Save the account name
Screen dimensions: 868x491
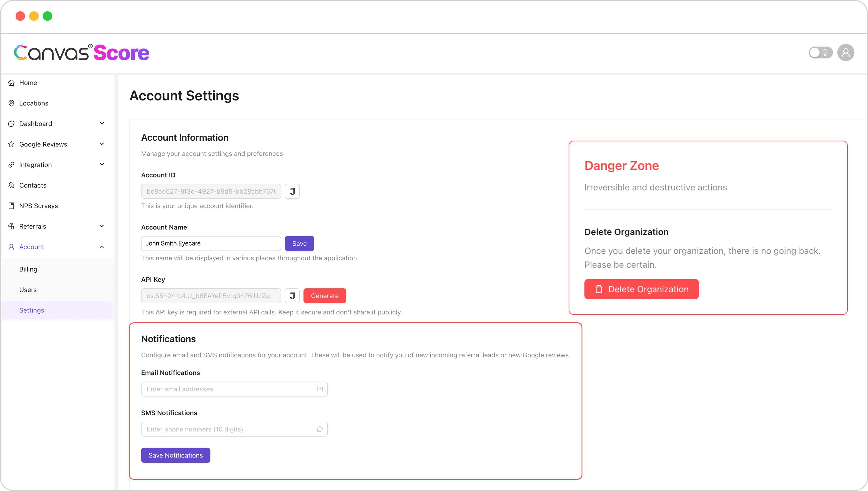(x=299, y=243)
